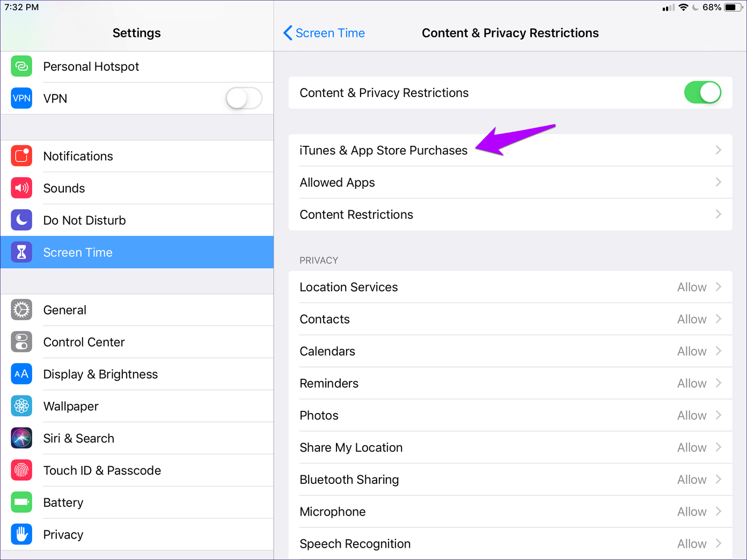The image size is (747, 560).
Task: Tap the General gear icon
Action: pos(21,310)
